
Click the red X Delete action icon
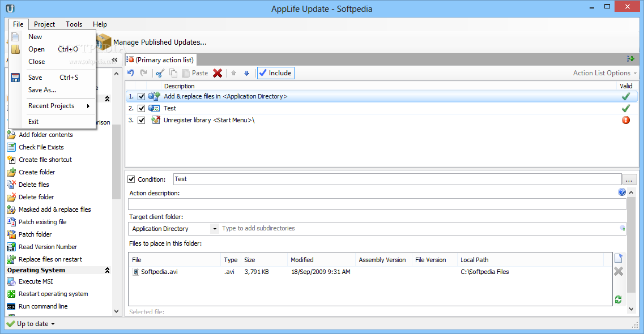(x=217, y=73)
